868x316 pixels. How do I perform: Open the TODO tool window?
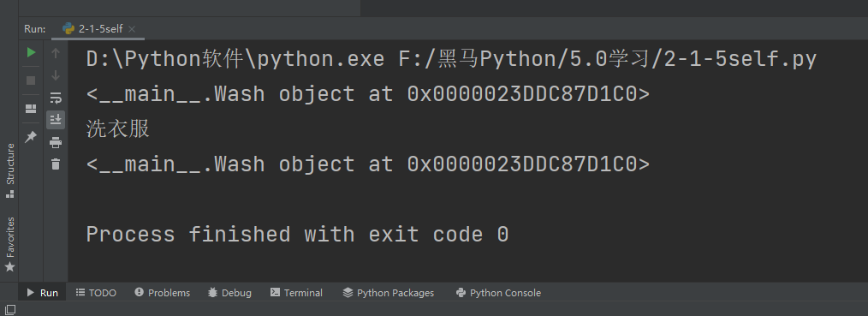click(x=96, y=293)
